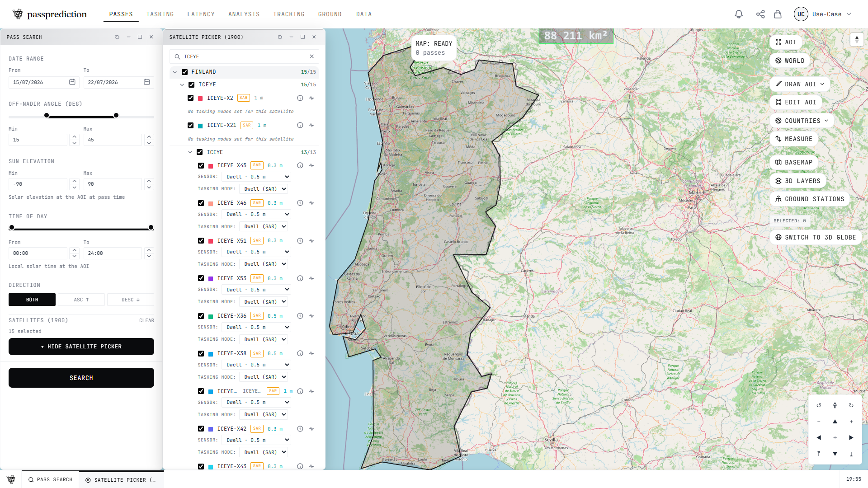868x488 pixels.
Task: Open Tasking Mode dropdown for ICEYE X45
Action: [264, 189]
